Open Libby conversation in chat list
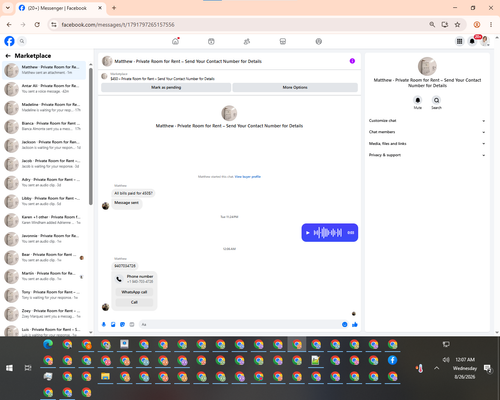Viewport: 500px width, 400px height. [44, 201]
